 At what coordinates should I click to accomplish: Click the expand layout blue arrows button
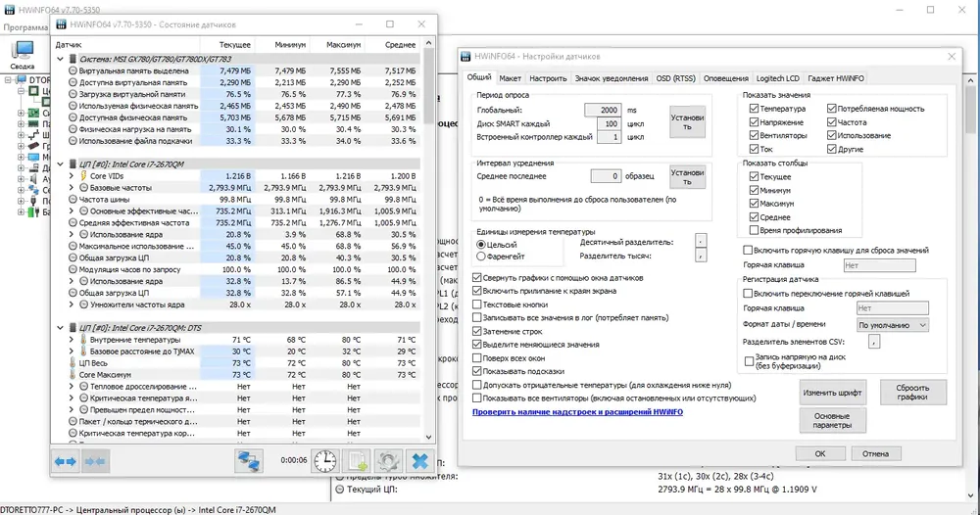click(66, 461)
